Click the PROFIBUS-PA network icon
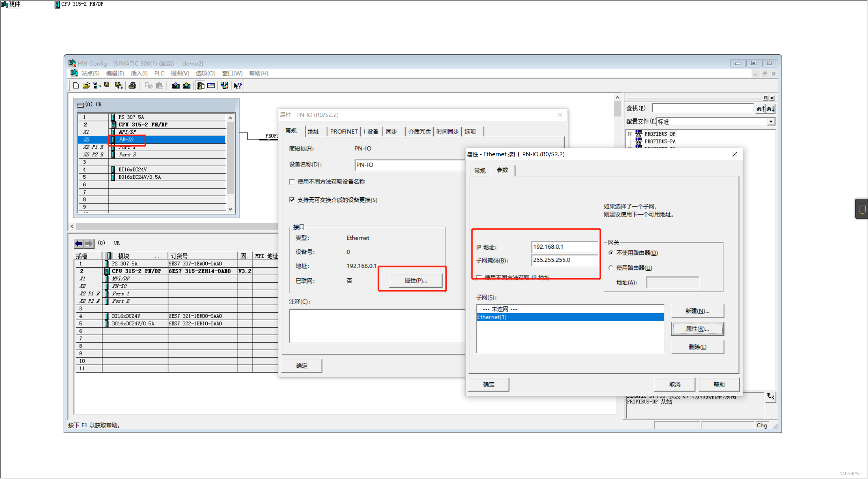 point(639,141)
